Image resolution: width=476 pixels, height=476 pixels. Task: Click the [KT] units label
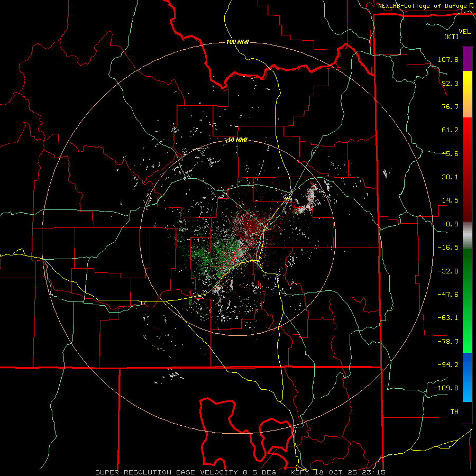(452, 36)
